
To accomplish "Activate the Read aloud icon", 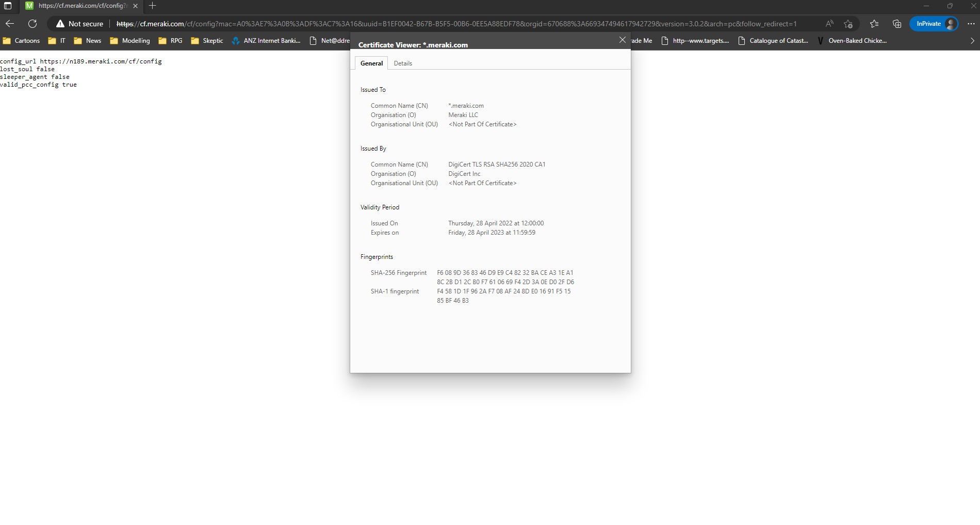I will tap(829, 24).
